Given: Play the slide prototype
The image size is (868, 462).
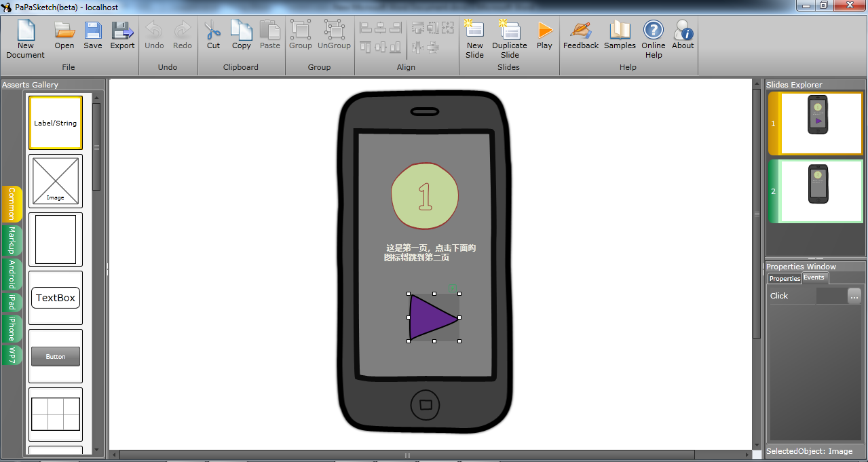Looking at the screenshot, I should 544,35.
